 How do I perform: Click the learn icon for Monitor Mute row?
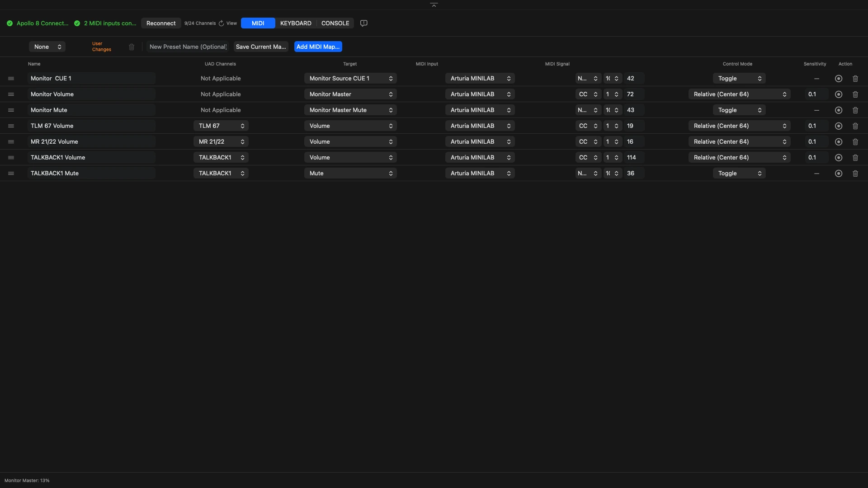[839, 110]
